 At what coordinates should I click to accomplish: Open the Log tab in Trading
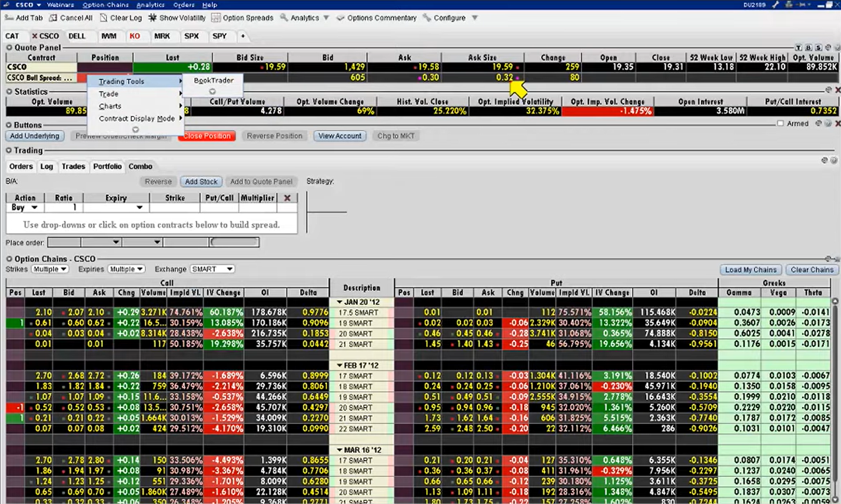[x=46, y=166]
